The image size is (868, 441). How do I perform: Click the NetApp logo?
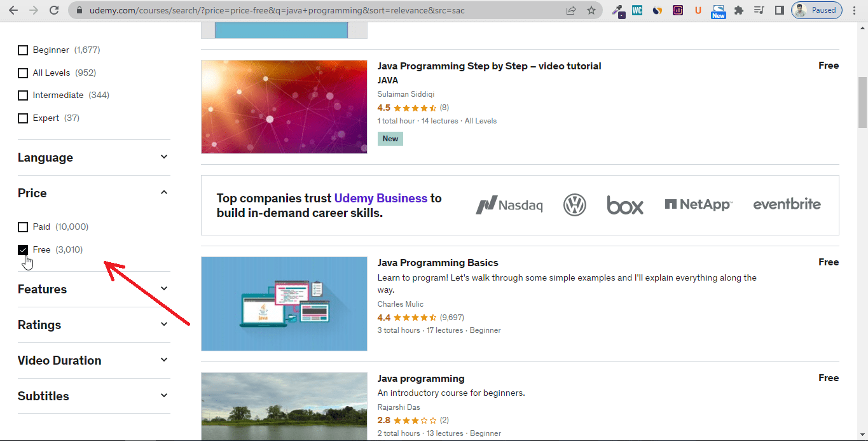[x=698, y=204]
